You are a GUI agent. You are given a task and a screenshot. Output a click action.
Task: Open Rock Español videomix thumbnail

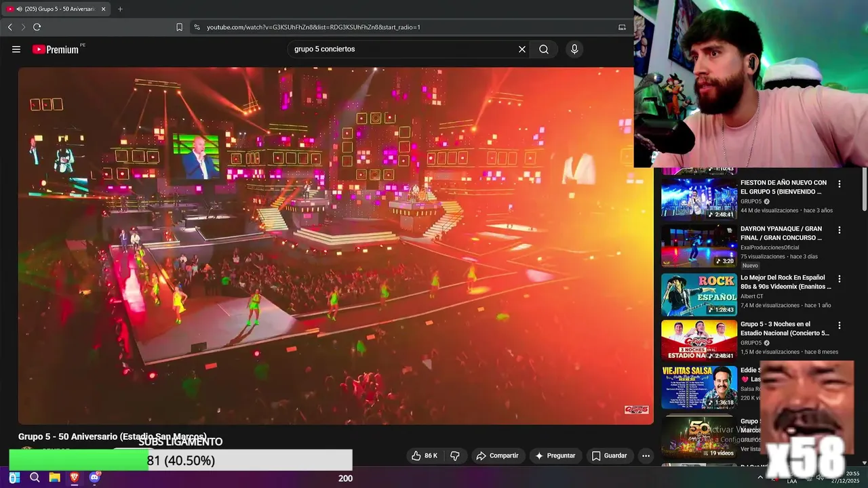pyautogui.click(x=699, y=294)
